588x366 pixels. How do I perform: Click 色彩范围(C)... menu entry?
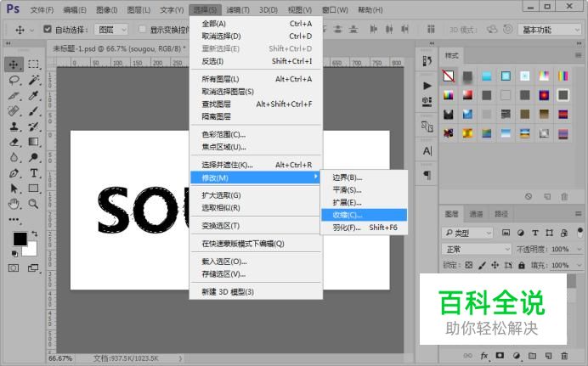pyautogui.click(x=257, y=134)
